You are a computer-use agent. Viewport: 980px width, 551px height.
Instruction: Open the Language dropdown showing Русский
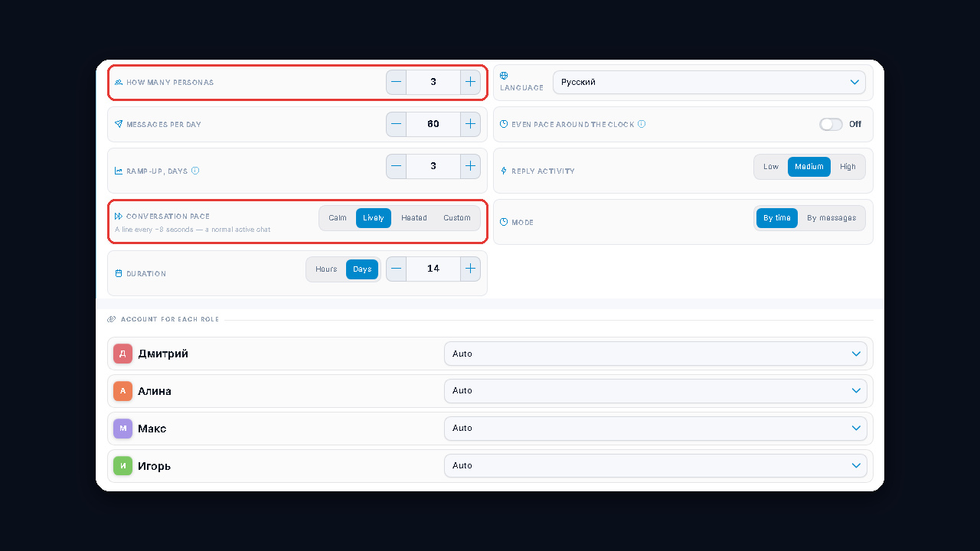709,82
